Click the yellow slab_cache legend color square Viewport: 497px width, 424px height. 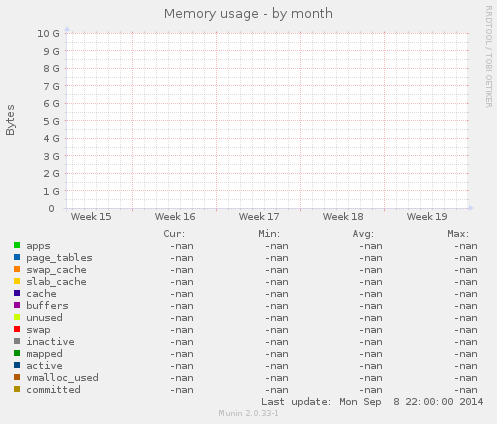tap(17, 281)
